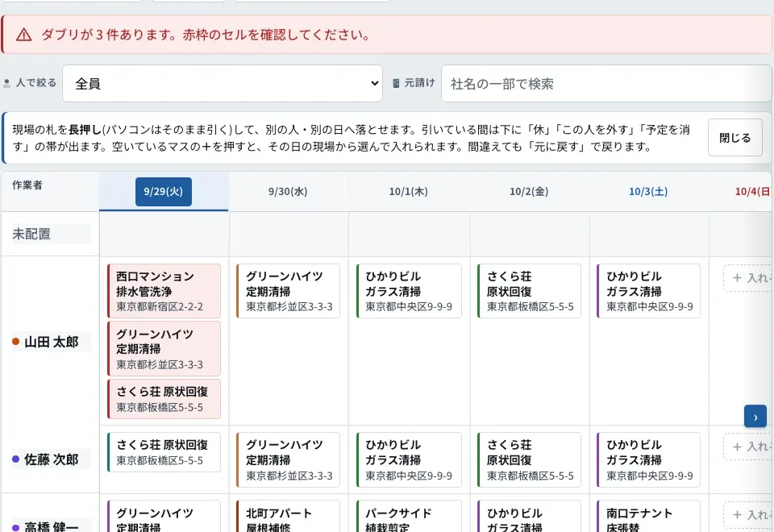Image resolution: width=774 pixels, height=532 pixels.
Task: Click 佐藤's ＋入れる button on 10/4
Action: click(748, 447)
